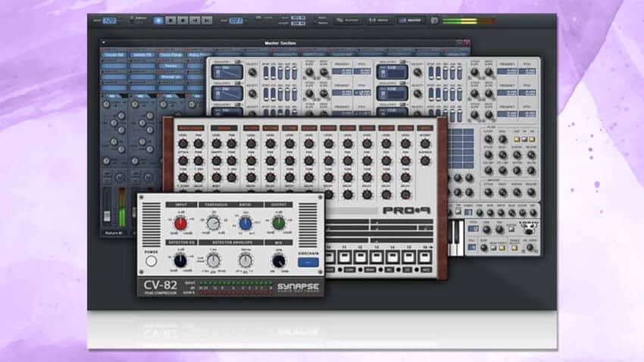644x362 pixels.
Task: Toggle the CV-82 Power button
Action: tap(151, 261)
